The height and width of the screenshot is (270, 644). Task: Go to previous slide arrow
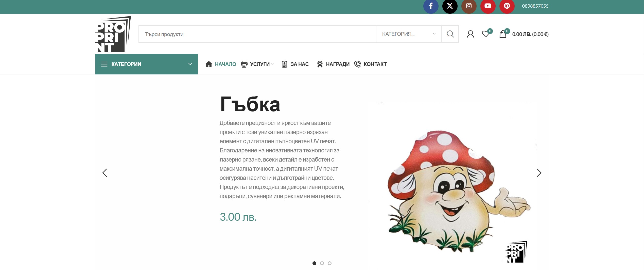click(x=105, y=173)
